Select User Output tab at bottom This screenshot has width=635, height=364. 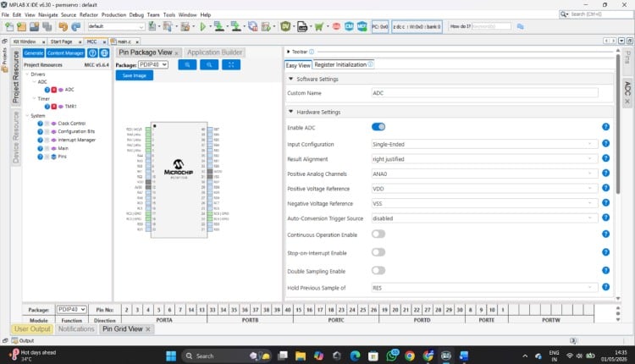click(32, 329)
